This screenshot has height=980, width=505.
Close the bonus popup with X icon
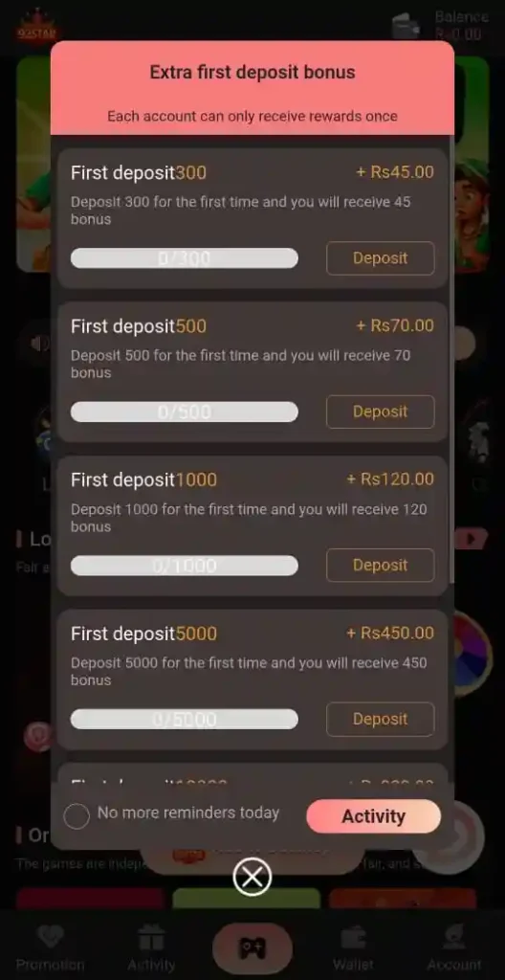(x=252, y=877)
